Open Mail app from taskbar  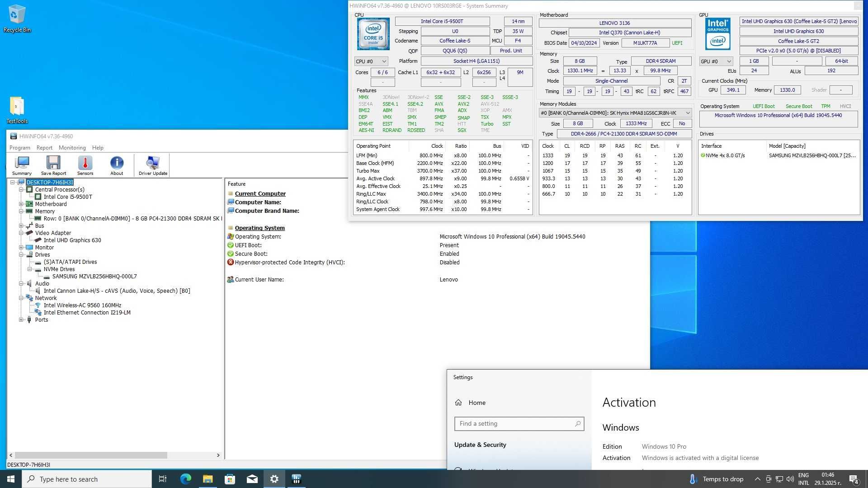252,479
